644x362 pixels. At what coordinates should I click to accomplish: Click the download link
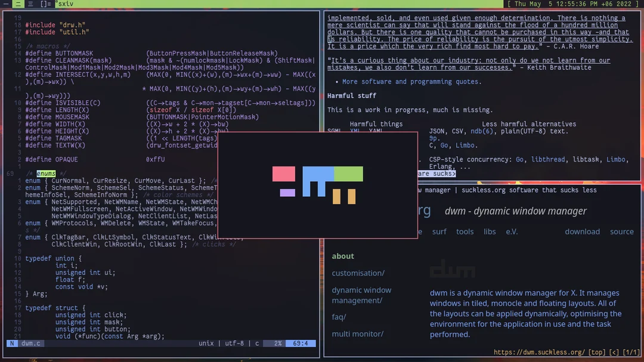click(x=582, y=231)
